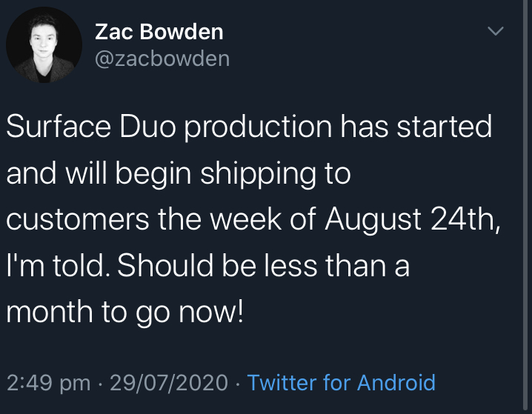Expand the tweet options chevron
Viewport: 532px width, 414px height.
(x=496, y=31)
